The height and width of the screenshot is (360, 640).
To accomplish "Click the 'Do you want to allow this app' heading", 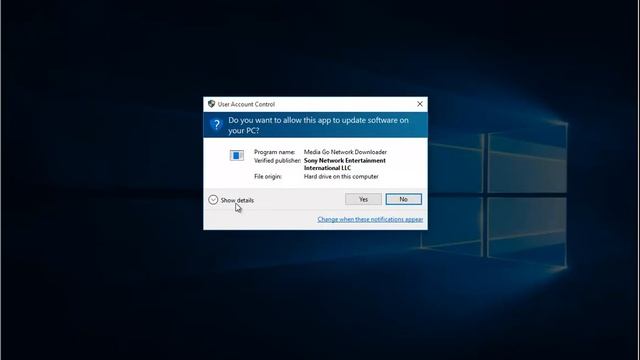I will (x=318, y=125).
